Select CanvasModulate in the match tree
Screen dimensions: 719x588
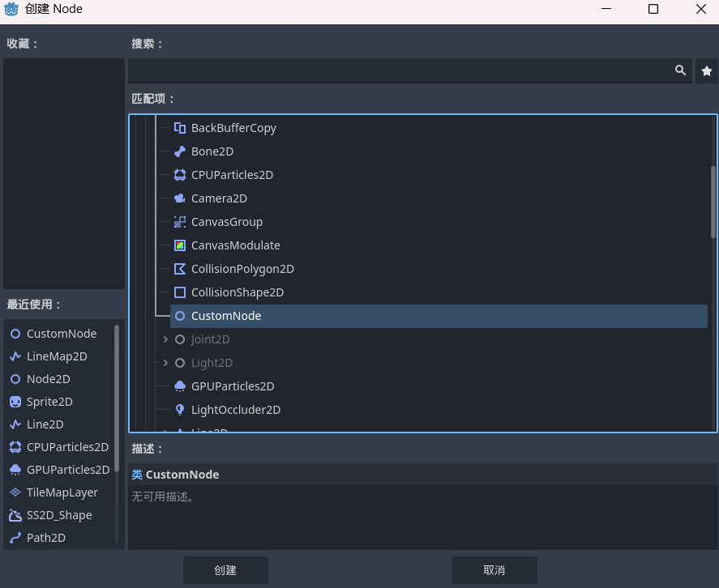coord(235,245)
